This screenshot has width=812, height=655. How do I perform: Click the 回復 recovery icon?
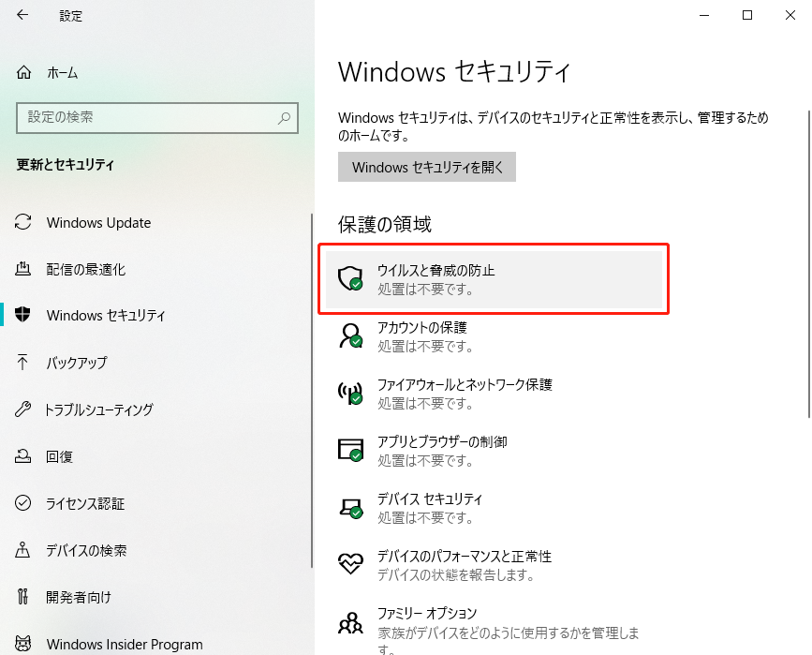tap(22, 456)
